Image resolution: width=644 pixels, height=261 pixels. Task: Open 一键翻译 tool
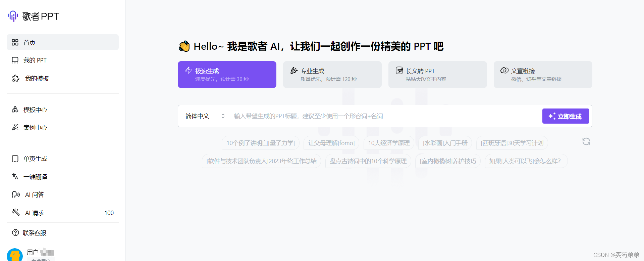click(63, 177)
